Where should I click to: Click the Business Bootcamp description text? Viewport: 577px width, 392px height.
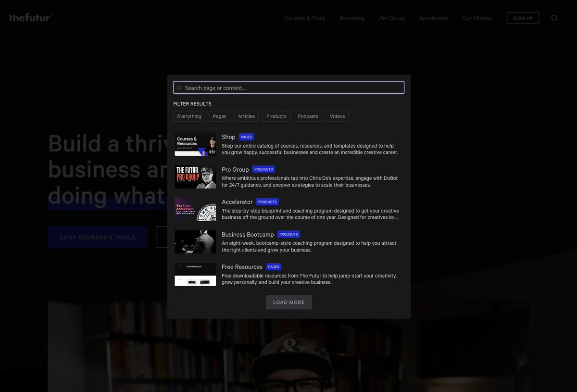click(309, 246)
